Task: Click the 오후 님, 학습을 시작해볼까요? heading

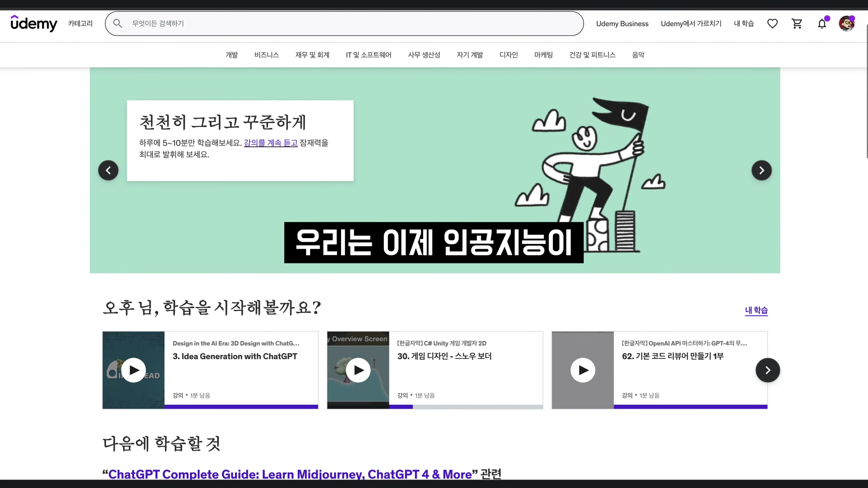Action: point(212,308)
